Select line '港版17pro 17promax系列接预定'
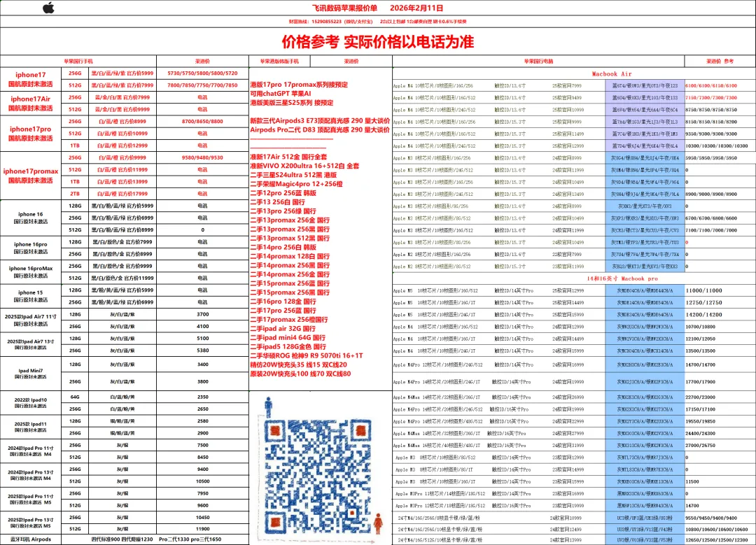This screenshot has height=545, width=756. 299,85
